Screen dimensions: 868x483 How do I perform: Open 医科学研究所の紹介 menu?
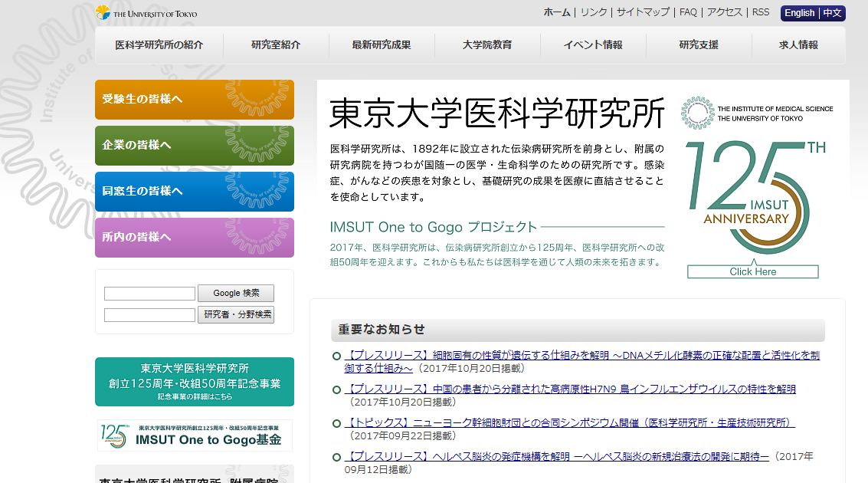pos(159,45)
